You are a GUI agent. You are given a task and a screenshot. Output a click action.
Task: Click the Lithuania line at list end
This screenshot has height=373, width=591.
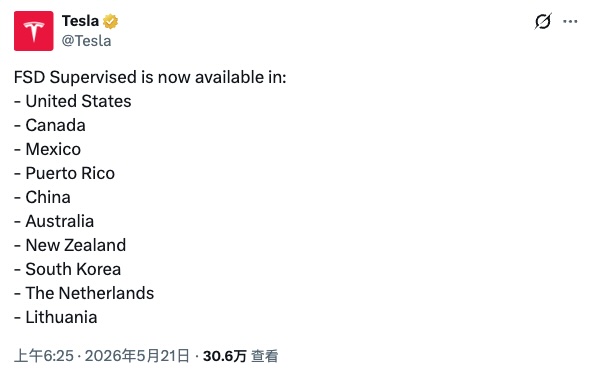(x=56, y=318)
